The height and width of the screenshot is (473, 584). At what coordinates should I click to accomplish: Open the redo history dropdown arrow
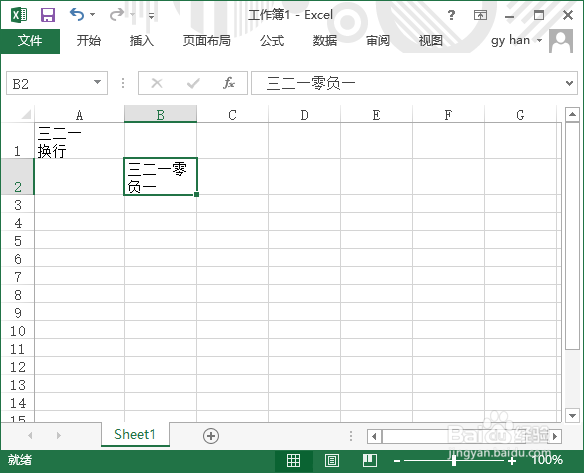[132, 15]
